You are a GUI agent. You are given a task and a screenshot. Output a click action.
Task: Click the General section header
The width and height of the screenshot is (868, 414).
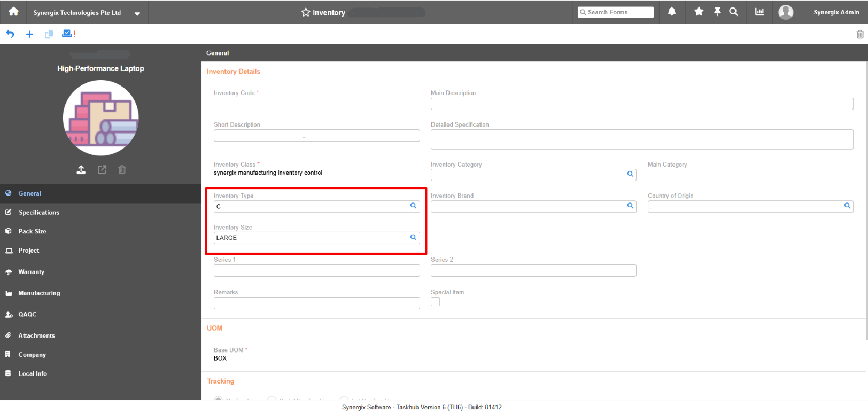218,53
